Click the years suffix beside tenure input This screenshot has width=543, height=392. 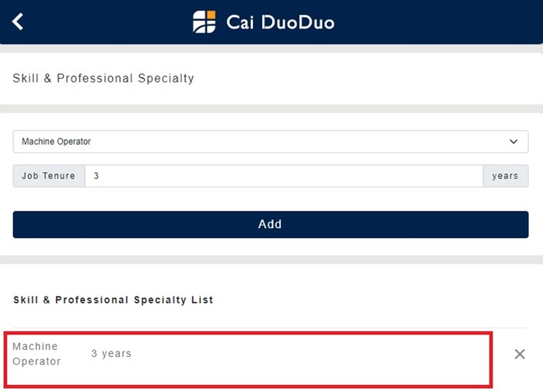(505, 176)
